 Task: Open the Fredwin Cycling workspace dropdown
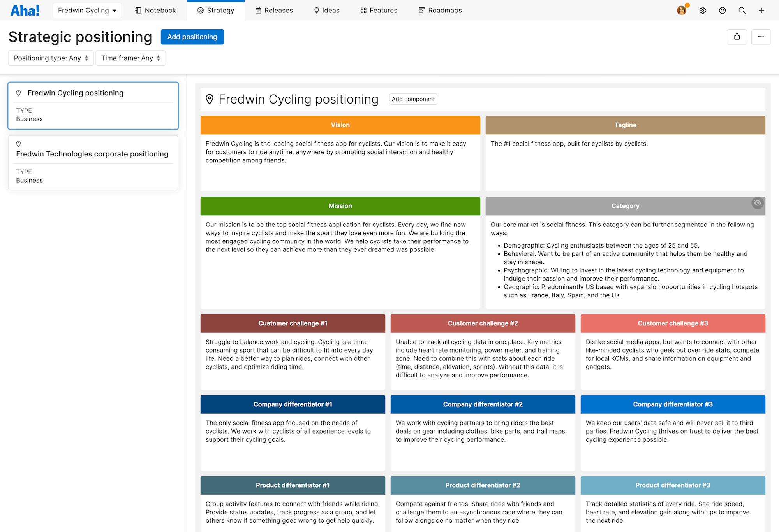click(x=87, y=11)
